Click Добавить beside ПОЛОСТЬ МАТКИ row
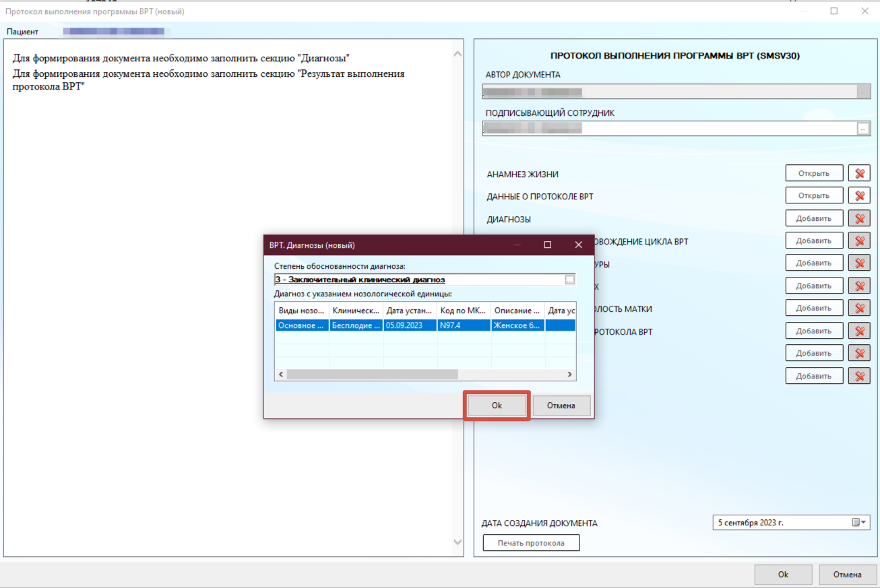Image resolution: width=880 pixels, height=588 pixels. pyautogui.click(x=814, y=308)
